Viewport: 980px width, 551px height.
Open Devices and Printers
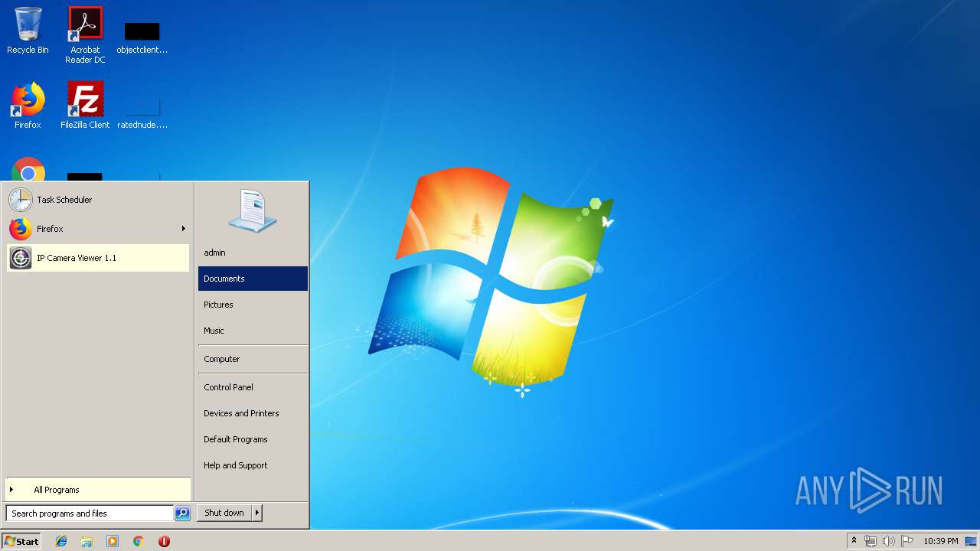coord(253,413)
